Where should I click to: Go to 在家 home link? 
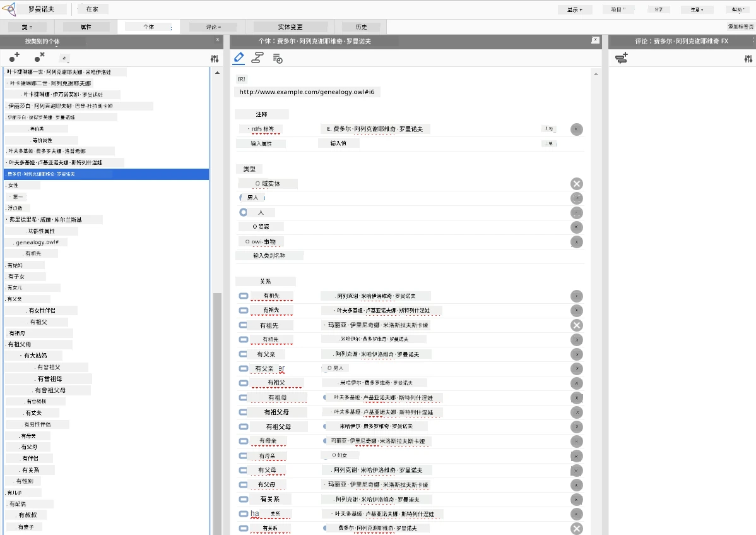coord(92,9)
